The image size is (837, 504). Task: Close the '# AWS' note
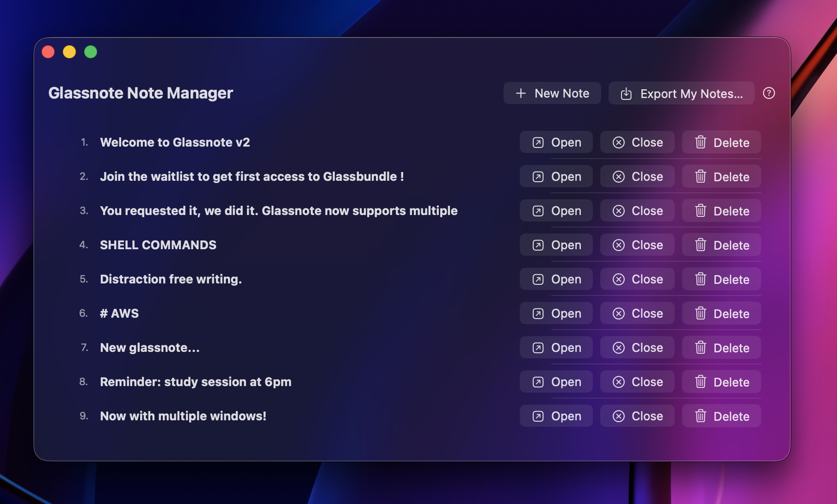click(637, 313)
